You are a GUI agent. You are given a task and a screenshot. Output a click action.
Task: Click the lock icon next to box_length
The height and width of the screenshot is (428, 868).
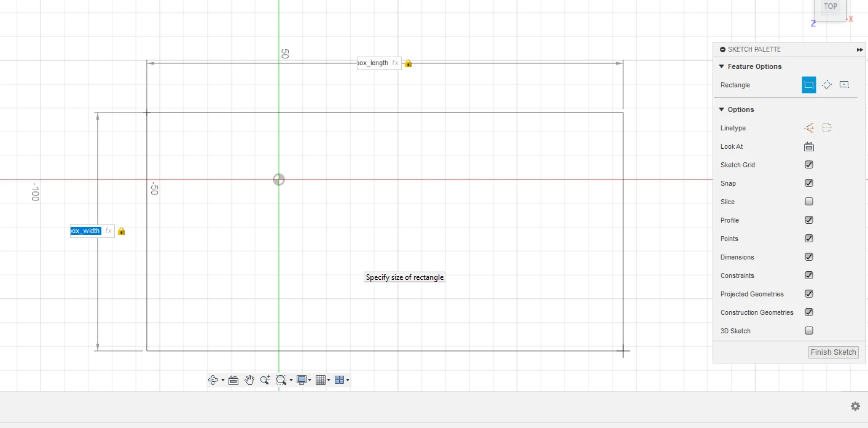409,63
